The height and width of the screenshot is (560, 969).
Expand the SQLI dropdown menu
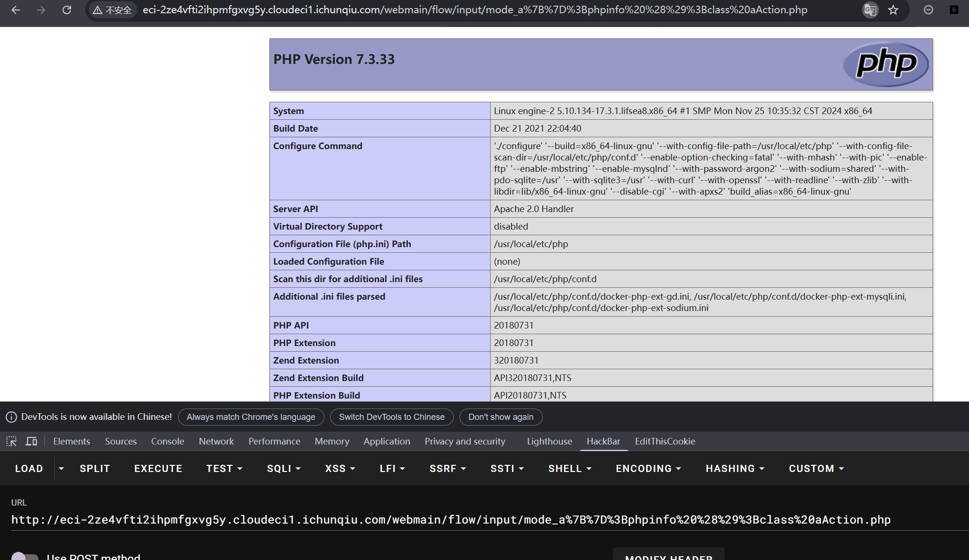[283, 468]
